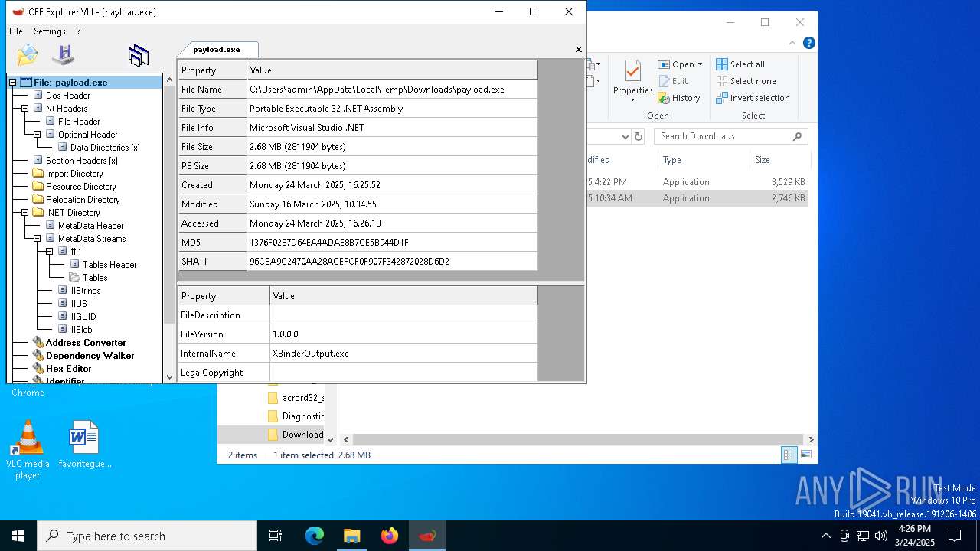Select the #GUID stream

(83, 317)
